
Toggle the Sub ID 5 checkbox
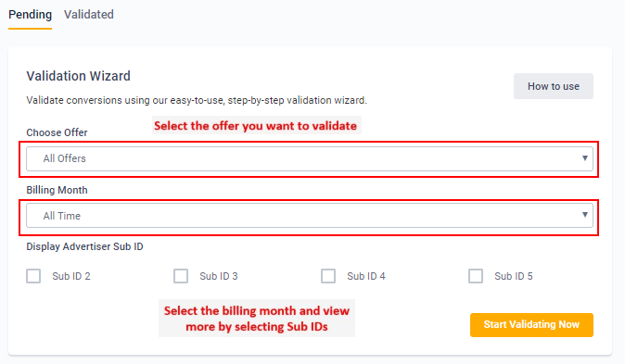476,276
